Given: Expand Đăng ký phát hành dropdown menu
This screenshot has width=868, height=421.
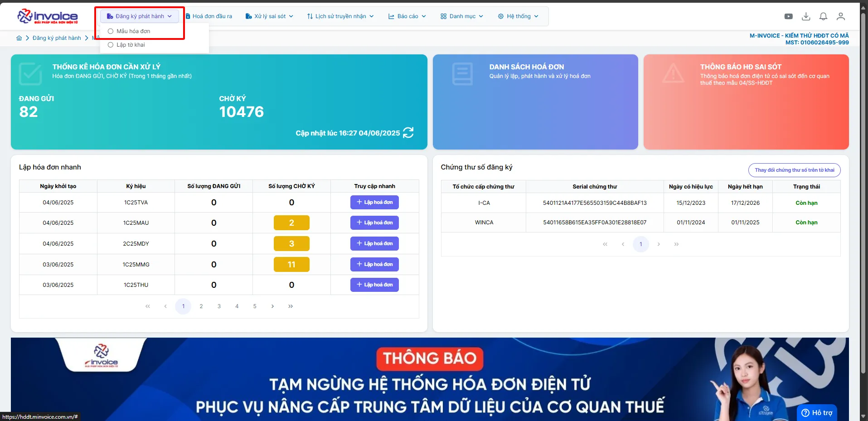Looking at the screenshot, I should (139, 16).
